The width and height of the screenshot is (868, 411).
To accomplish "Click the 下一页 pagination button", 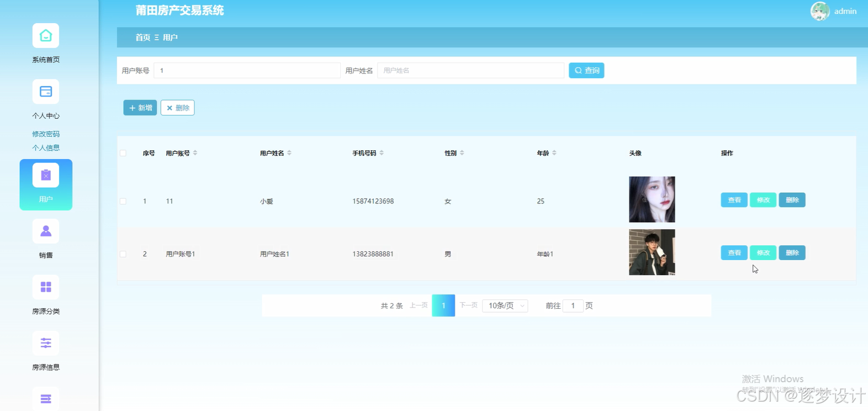I will pos(469,305).
